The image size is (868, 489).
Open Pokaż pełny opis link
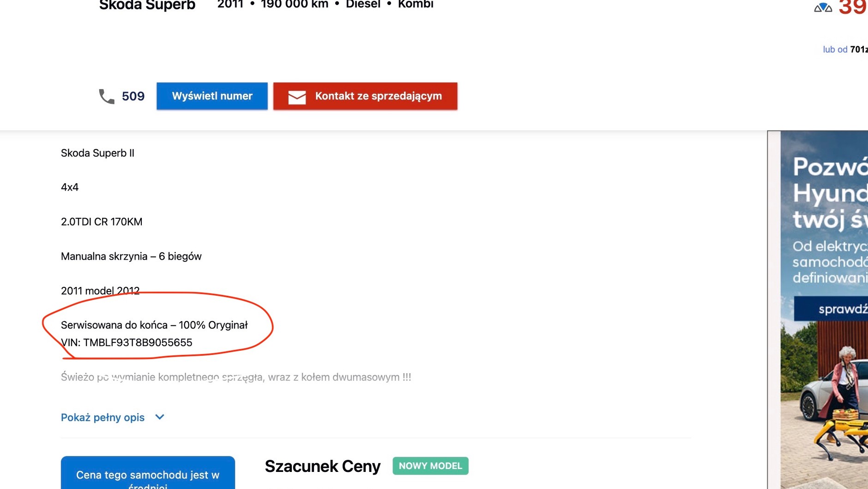click(x=102, y=417)
